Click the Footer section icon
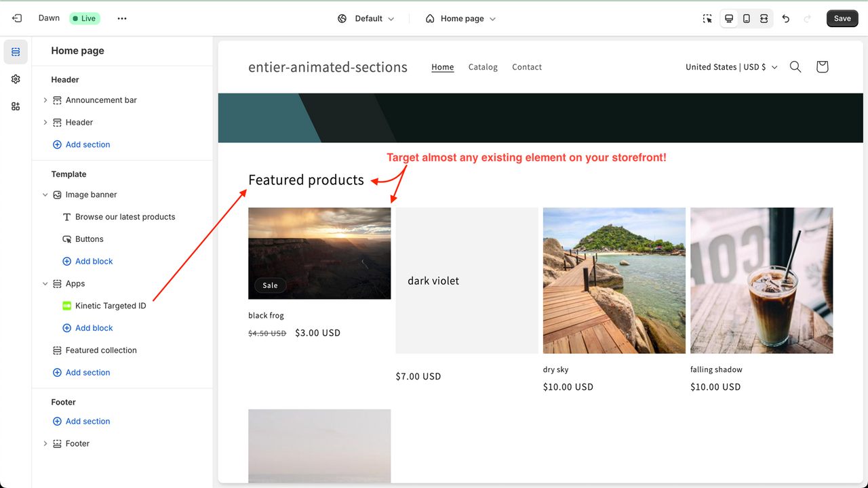 click(x=58, y=444)
